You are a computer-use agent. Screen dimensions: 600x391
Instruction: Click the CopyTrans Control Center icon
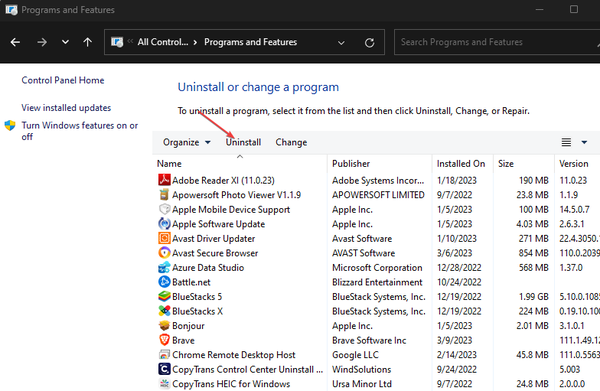coord(164,369)
